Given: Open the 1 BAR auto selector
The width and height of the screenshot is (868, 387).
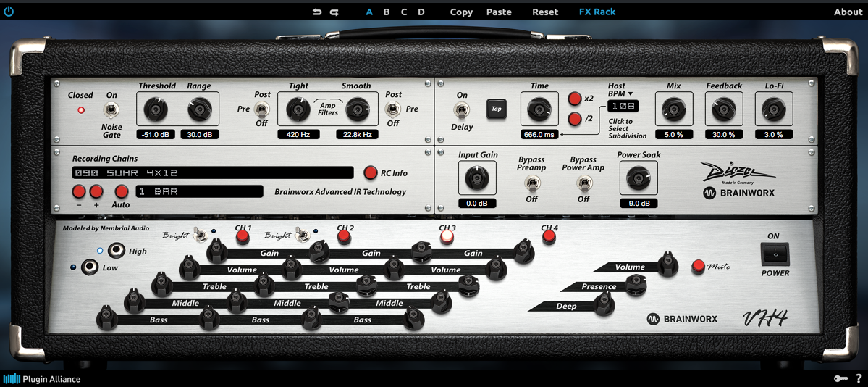Looking at the screenshot, I should pyautogui.click(x=199, y=192).
